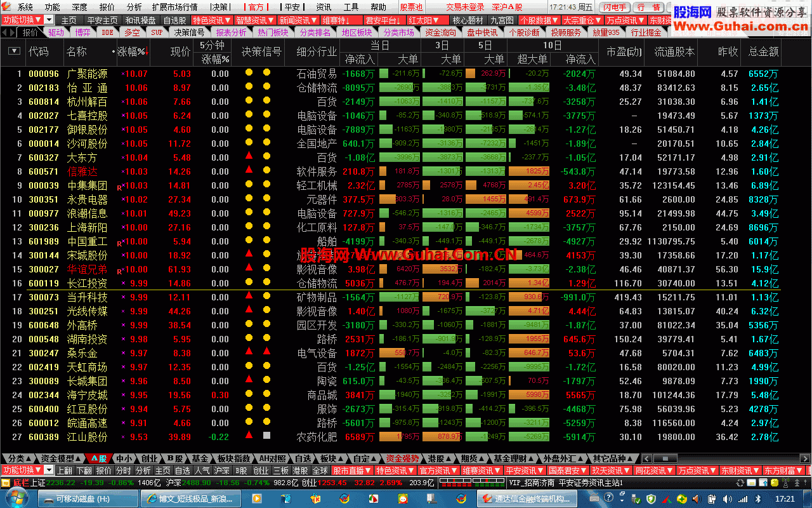The height and width of the screenshot is (508, 812).
Task: Click red triangle signal in 光线传媒 row
Action: 249,309
